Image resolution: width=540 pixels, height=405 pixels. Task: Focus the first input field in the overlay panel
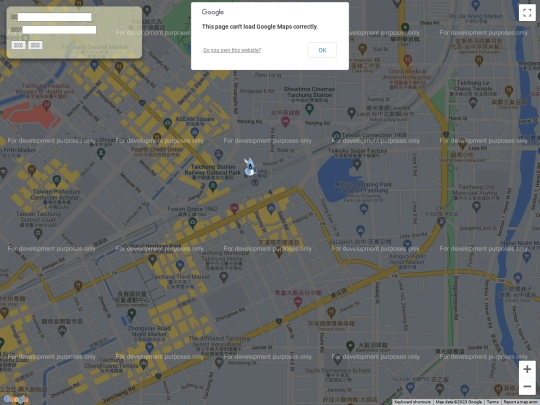pyautogui.click(x=54, y=17)
